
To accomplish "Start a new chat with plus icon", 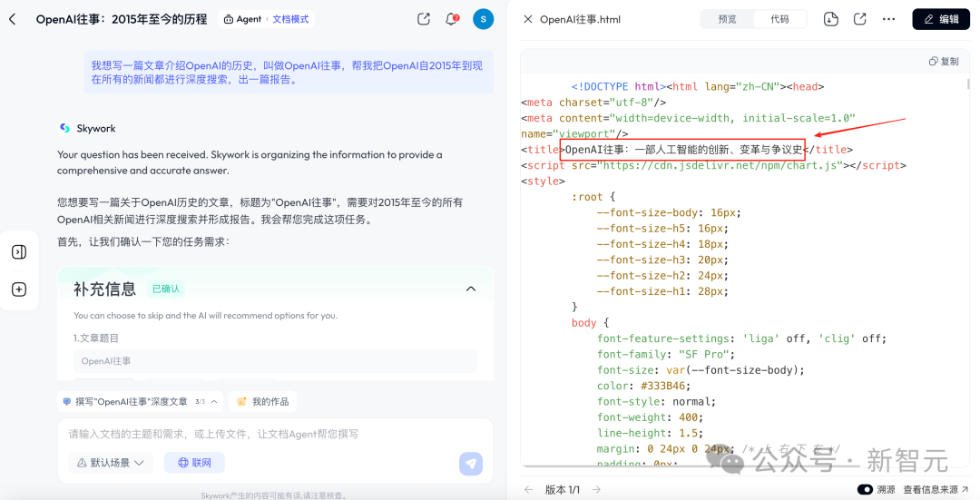I will (x=19, y=289).
